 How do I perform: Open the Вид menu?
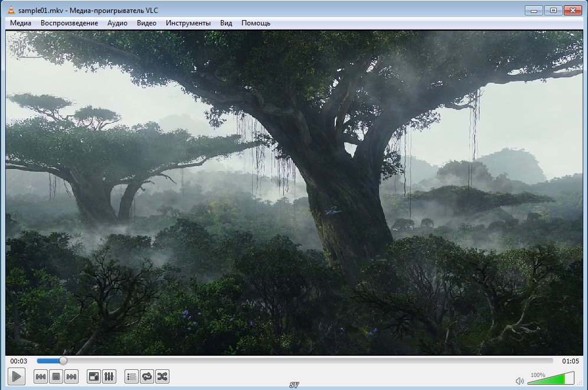(226, 23)
